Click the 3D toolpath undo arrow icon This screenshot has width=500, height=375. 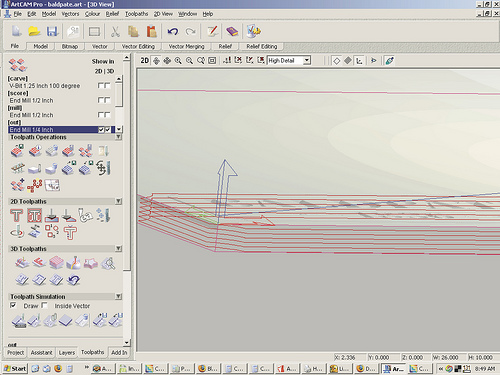click(74, 280)
